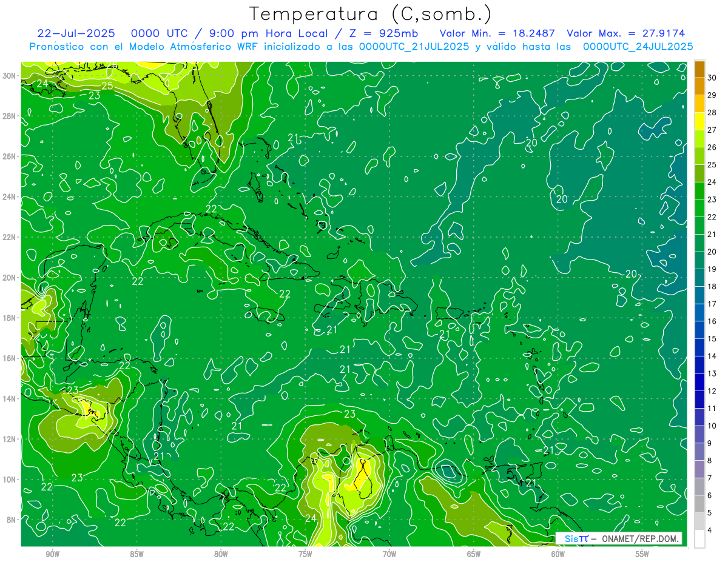
Task: Click the "16N" latitude label
Action: coord(10,358)
